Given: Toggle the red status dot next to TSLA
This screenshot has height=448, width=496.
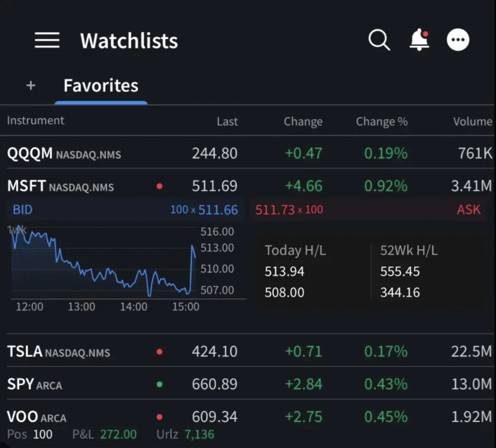Looking at the screenshot, I should coord(159,352).
